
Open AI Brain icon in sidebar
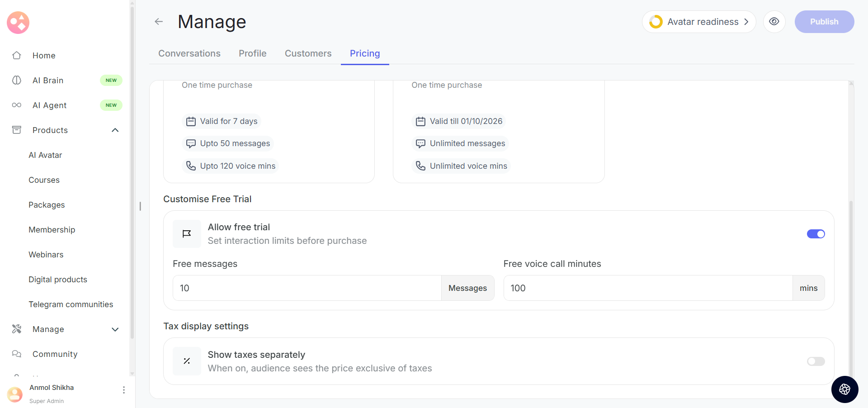tap(17, 81)
